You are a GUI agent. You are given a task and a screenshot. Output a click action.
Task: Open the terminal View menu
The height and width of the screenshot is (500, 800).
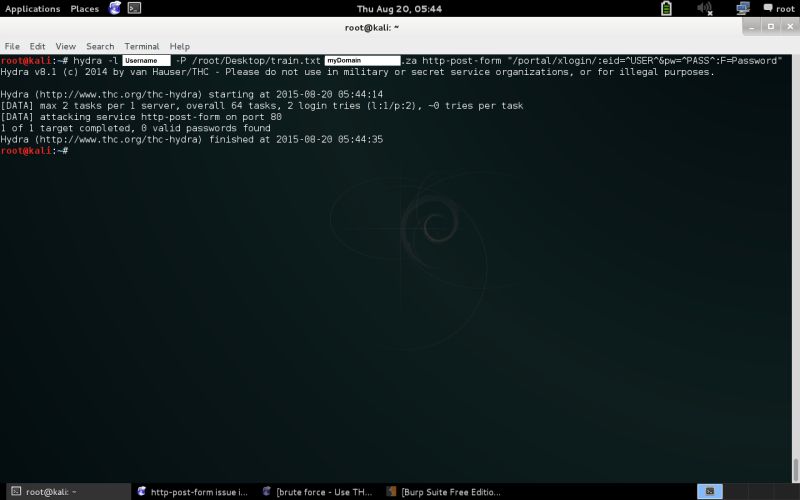[x=66, y=46]
